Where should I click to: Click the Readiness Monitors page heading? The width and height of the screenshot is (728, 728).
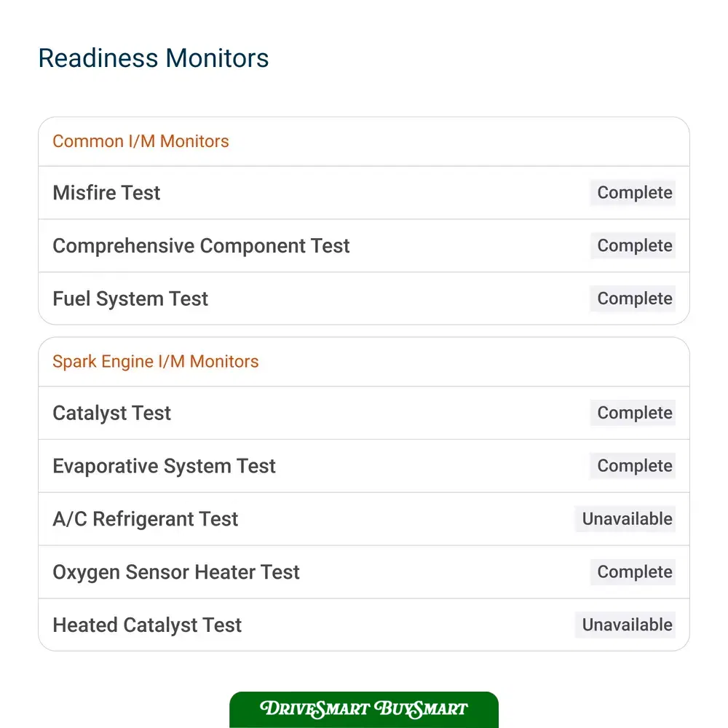click(153, 58)
